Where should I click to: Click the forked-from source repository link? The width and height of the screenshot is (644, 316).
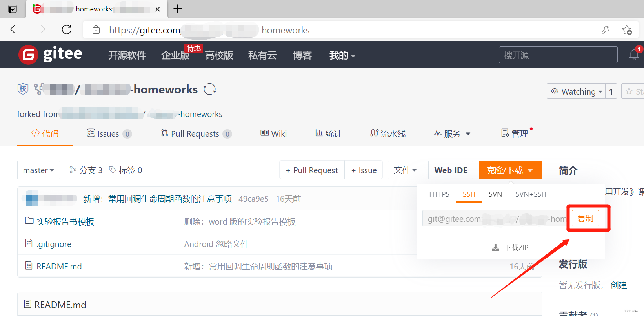pos(142,114)
